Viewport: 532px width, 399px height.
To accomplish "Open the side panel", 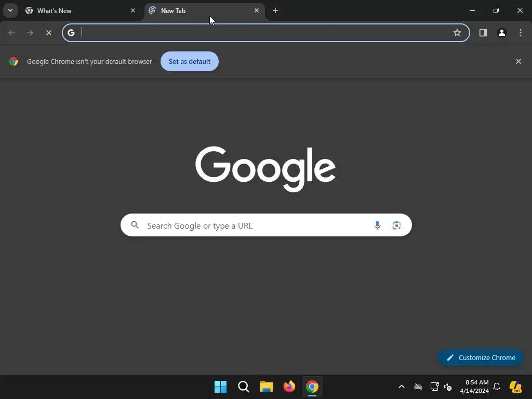I will (x=483, y=33).
